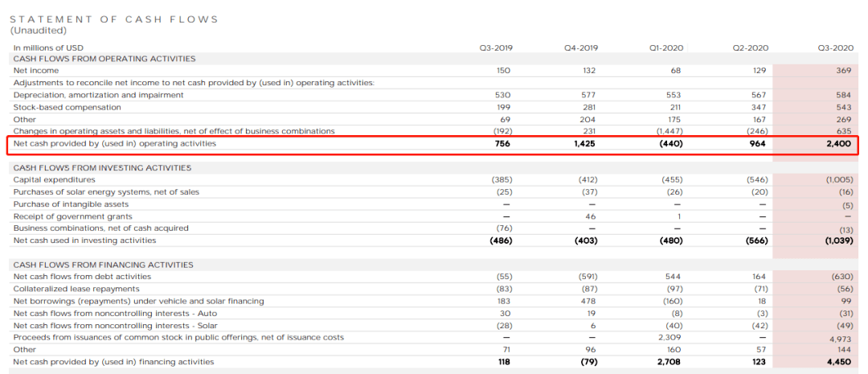
Task: Click Q4-2019 net operating cash value 1,425
Action: (x=586, y=143)
